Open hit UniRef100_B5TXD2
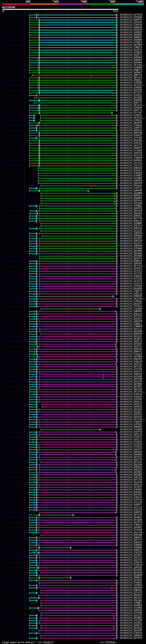Image resolution: width=146 pixels, height=644 pixels. [x=131, y=366]
